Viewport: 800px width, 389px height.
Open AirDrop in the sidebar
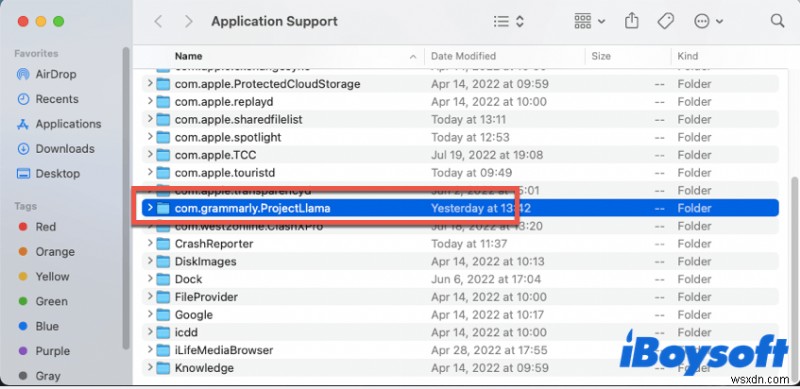click(46, 75)
